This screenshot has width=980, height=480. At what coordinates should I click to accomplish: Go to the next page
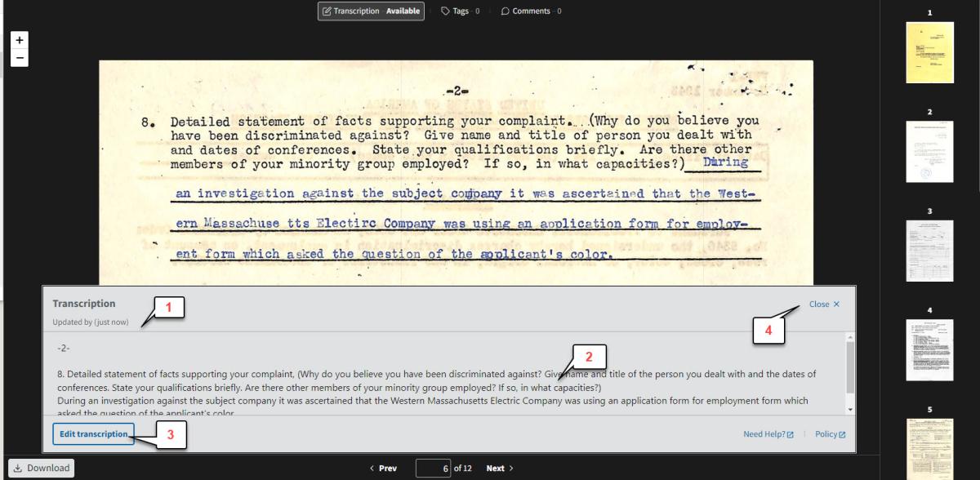point(500,468)
